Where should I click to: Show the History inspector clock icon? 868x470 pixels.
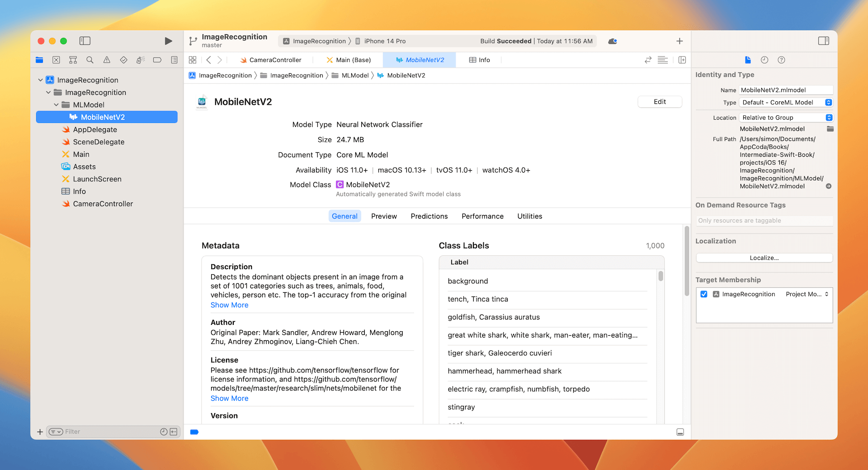click(x=764, y=60)
